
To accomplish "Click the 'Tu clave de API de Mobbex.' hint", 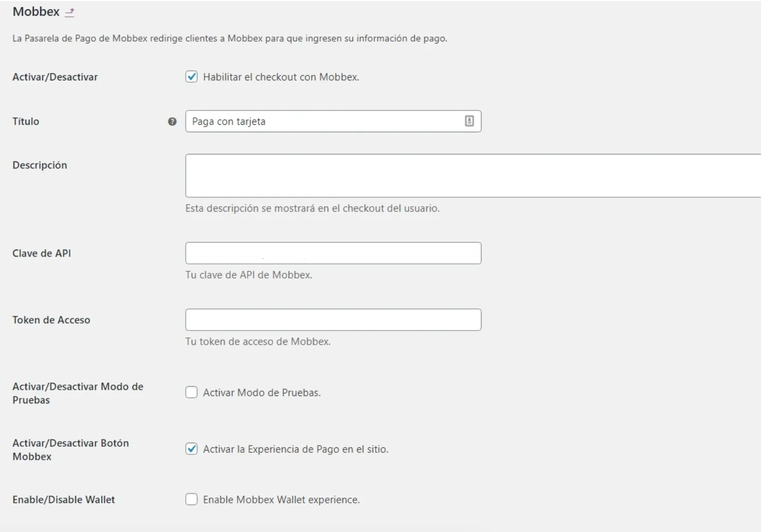I will click(x=249, y=275).
